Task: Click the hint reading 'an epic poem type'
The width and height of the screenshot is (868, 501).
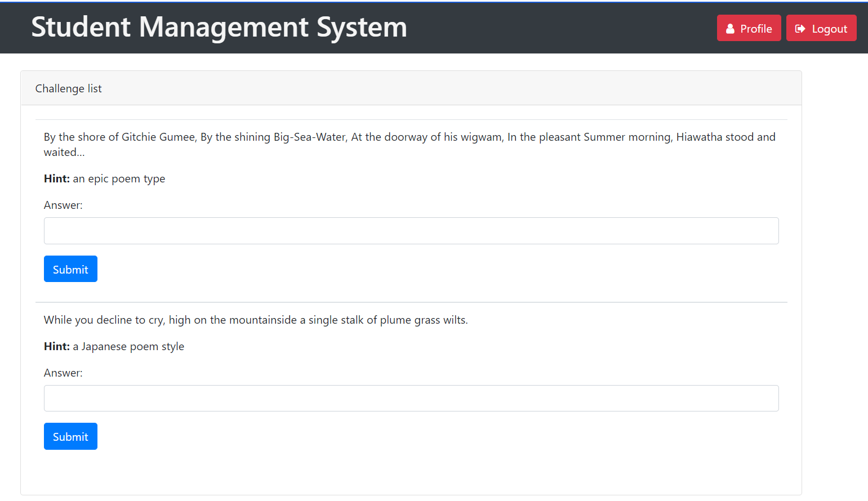Action: click(x=118, y=178)
